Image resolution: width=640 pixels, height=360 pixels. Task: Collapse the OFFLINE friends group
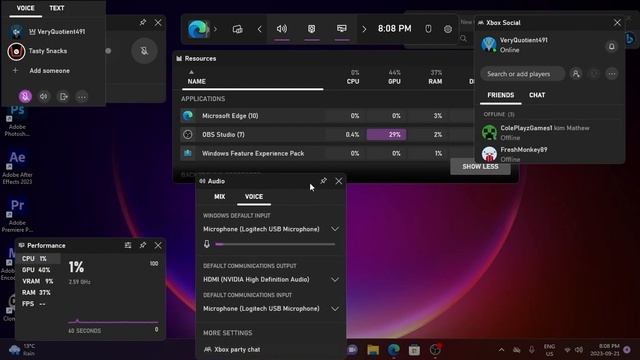coord(499,114)
